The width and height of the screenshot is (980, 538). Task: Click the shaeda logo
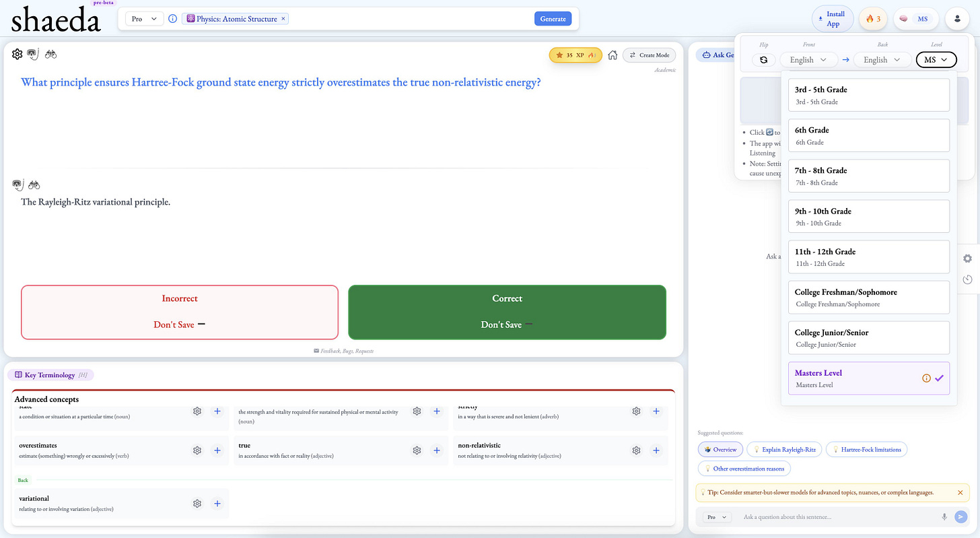coord(55,20)
